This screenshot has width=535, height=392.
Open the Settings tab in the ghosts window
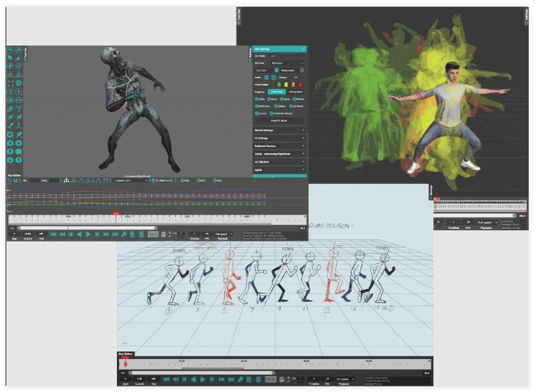[x=526, y=17]
